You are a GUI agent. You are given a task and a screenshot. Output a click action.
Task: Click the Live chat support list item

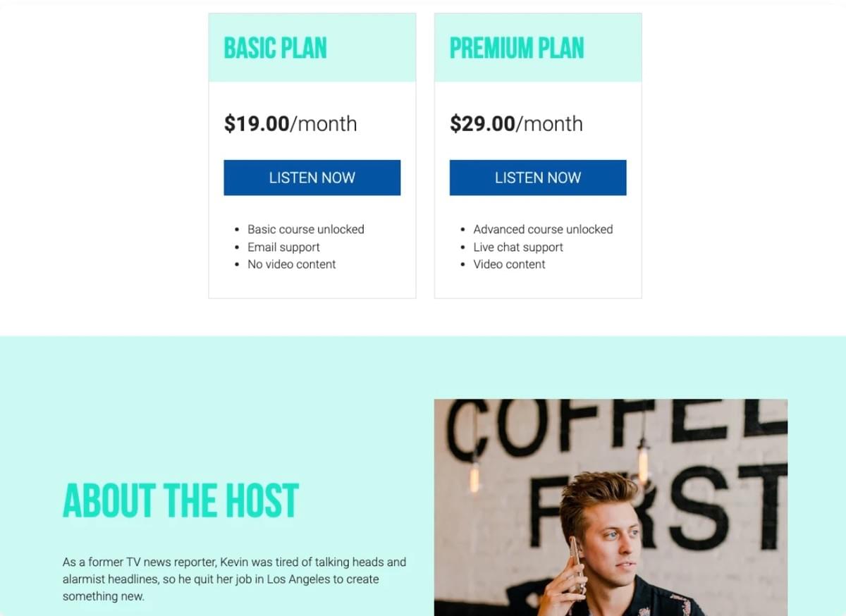pyautogui.click(x=518, y=247)
